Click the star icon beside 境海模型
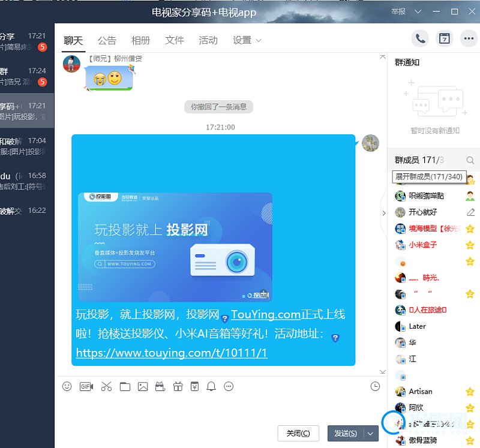The height and width of the screenshot is (448, 480). click(470, 228)
